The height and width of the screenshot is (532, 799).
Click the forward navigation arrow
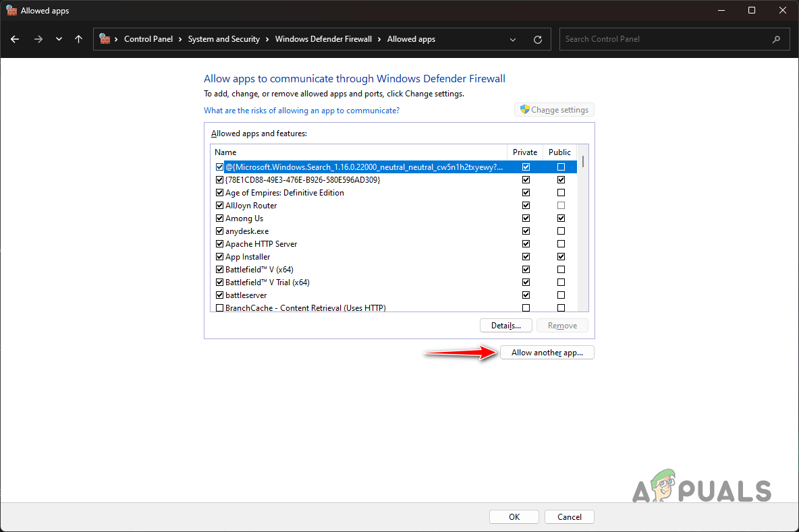point(38,39)
